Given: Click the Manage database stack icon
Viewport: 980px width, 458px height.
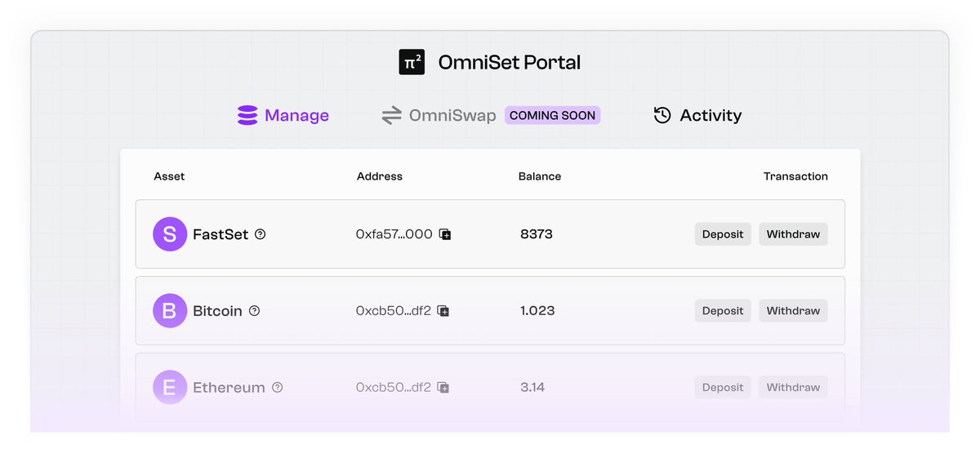Looking at the screenshot, I should coord(247,115).
